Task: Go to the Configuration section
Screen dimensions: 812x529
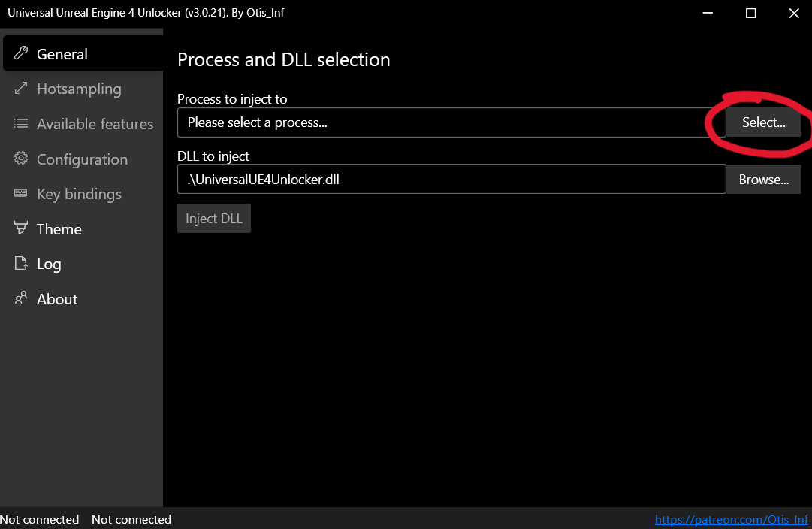Action: (82, 159)
